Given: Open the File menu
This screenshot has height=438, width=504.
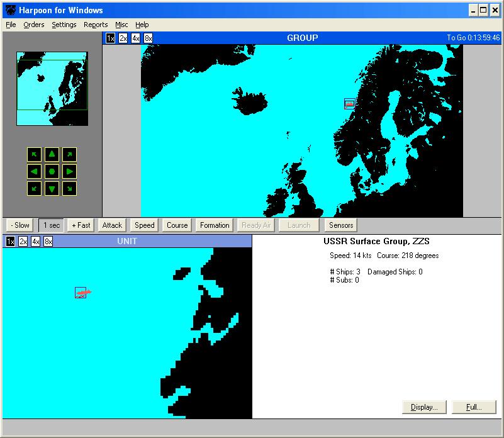Looking at the screenshot, I should click(x=11, y=25).
